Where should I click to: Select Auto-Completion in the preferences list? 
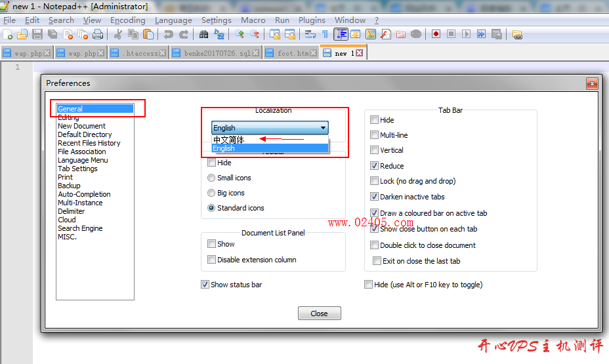(x=84, y=194)
